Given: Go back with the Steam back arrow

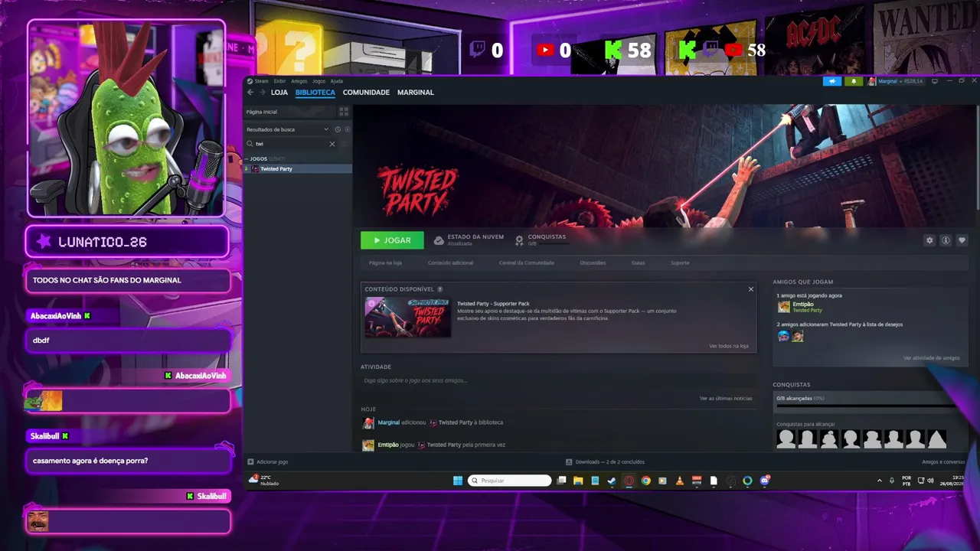Looking at the screenshot, I should pos(250,93).
